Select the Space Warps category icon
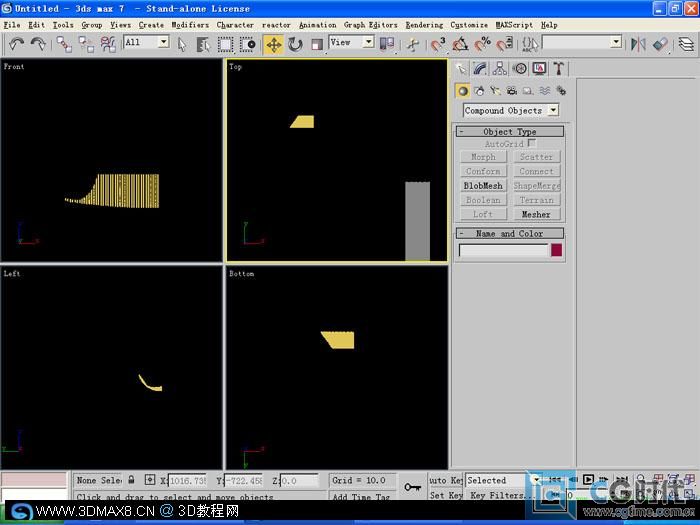The width and height of the screenshot is (700, 525). pyautogui.click(x=544, y=91)
